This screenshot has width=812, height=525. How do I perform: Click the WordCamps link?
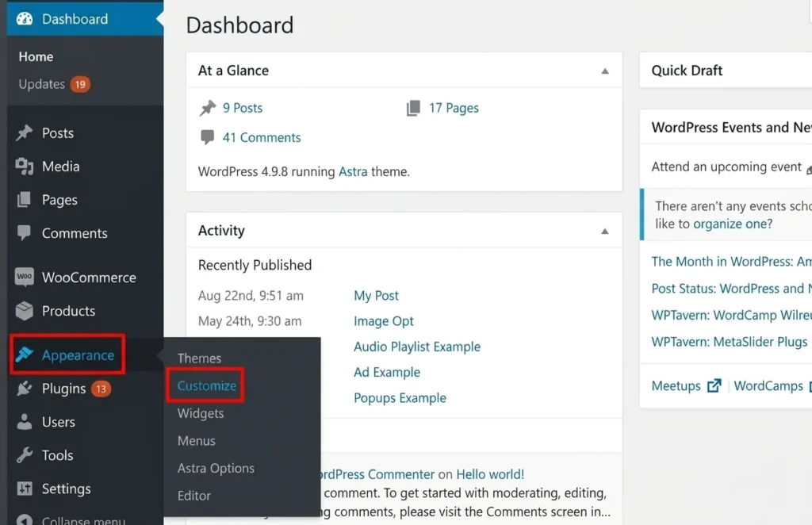pyautogui.click(x=768, y=385)
